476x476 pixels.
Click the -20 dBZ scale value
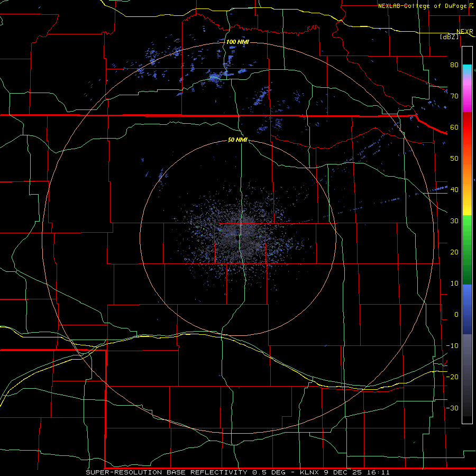click(452, 377)
